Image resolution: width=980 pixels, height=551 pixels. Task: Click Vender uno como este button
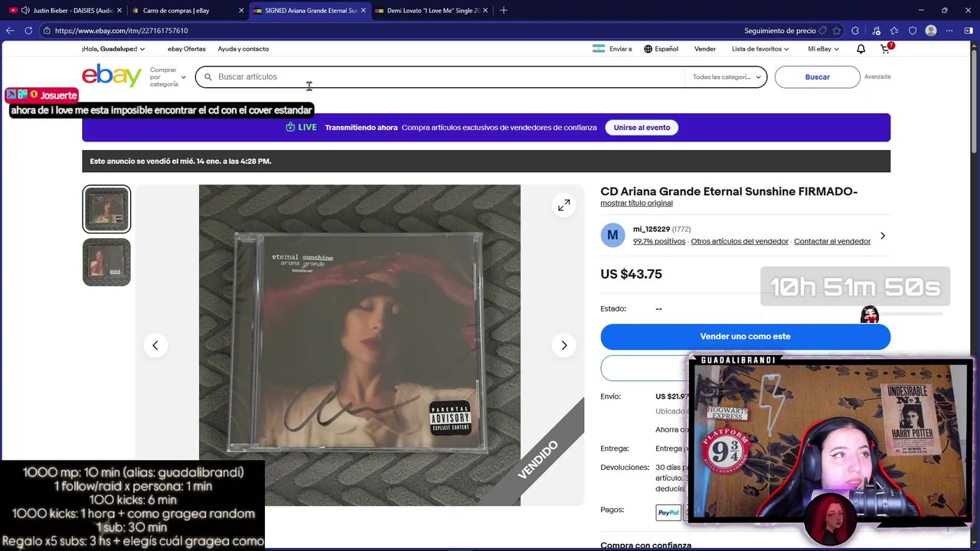point(745,337)
